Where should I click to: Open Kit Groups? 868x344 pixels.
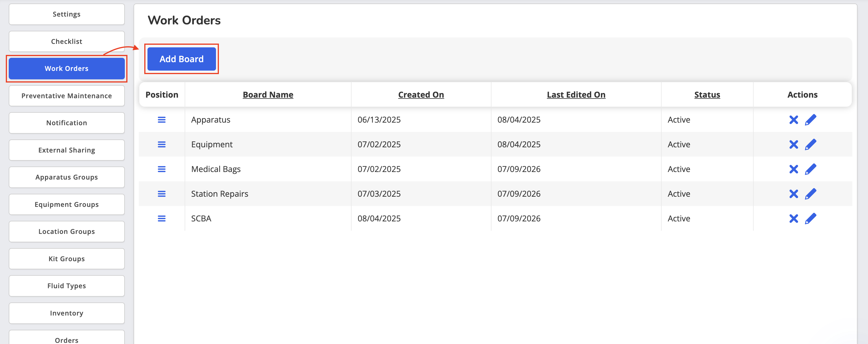(67, 259)
